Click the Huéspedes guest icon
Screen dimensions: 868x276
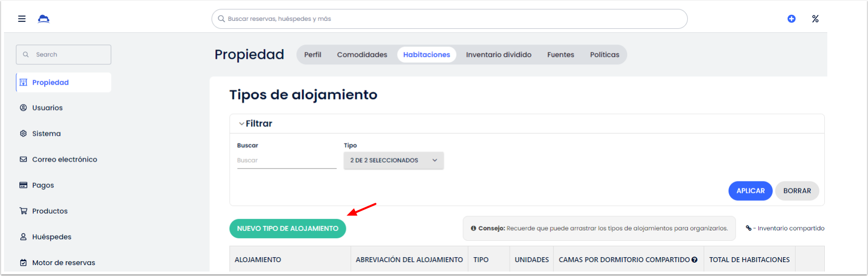tap(23, 236)
